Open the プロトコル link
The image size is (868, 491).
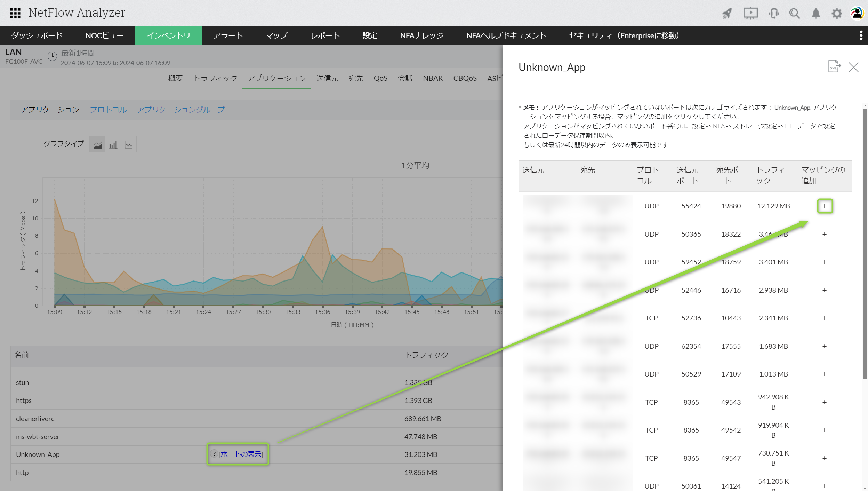click(108, 110)
